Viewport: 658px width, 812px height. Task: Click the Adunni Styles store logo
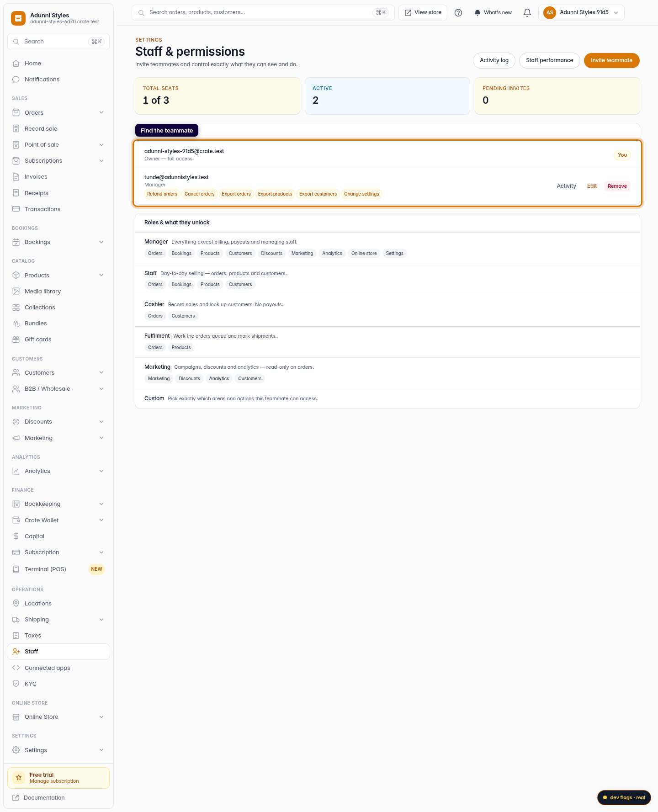pyautogui.click(x=18, y=18)
